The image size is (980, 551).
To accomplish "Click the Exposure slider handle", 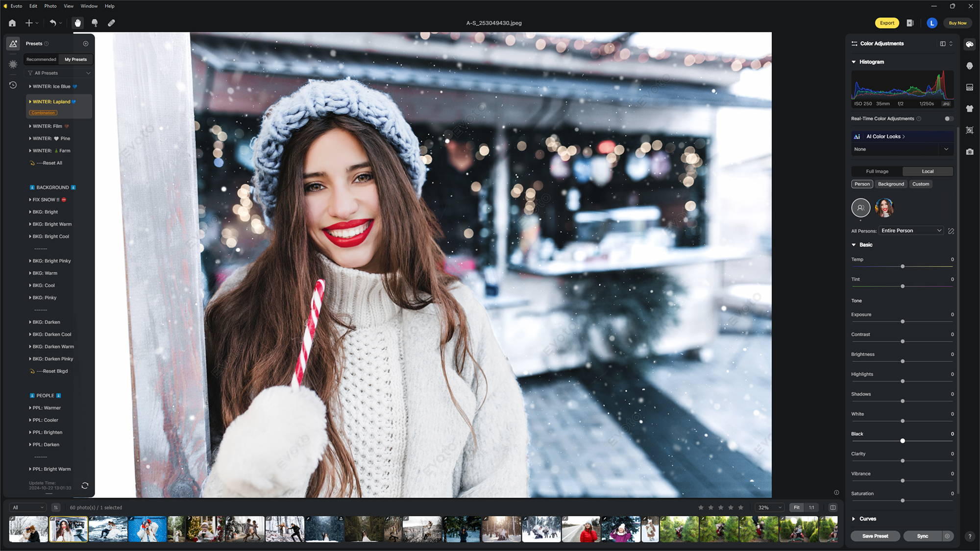I will 902,322.
